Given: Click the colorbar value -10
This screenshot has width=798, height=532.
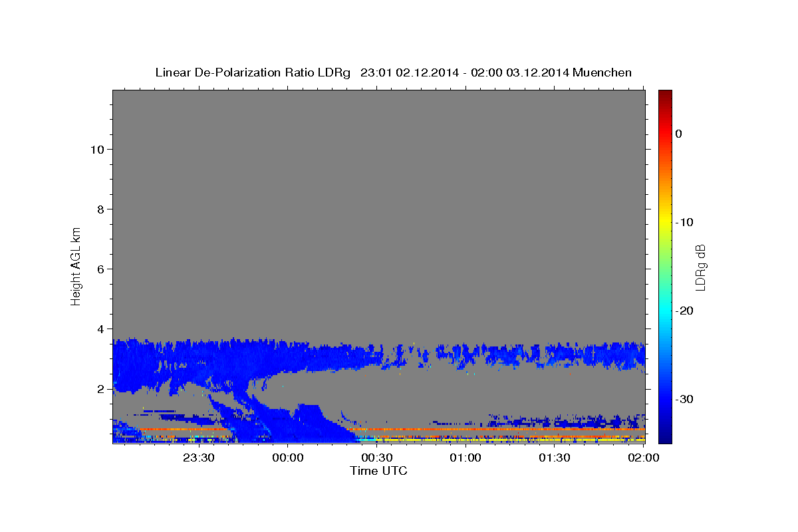Looking at the screenshot, I should pyautogui.click(x=684, y=222).
